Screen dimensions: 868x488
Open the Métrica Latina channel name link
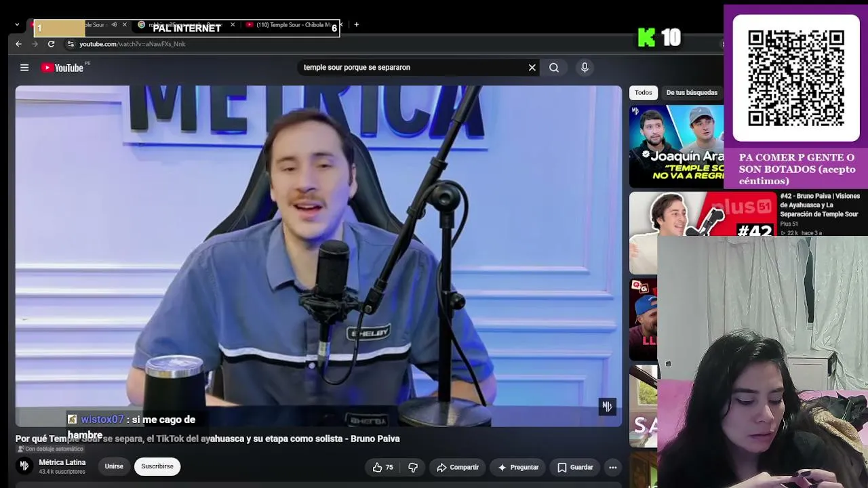[62, 462]
